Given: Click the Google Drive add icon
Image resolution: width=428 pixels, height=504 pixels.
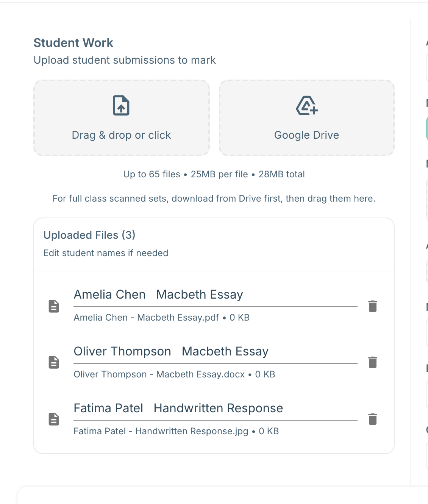Looking at the screenshot, I should point(307,105).
